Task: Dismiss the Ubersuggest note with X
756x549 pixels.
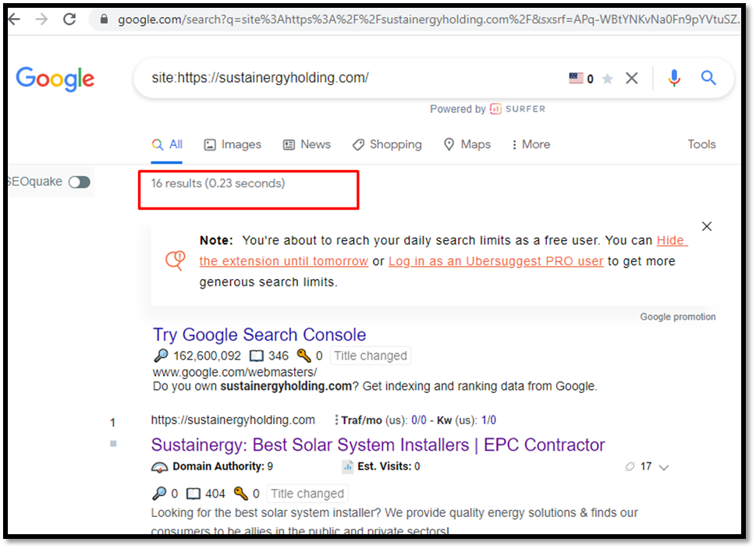Action: click(707, 227)
